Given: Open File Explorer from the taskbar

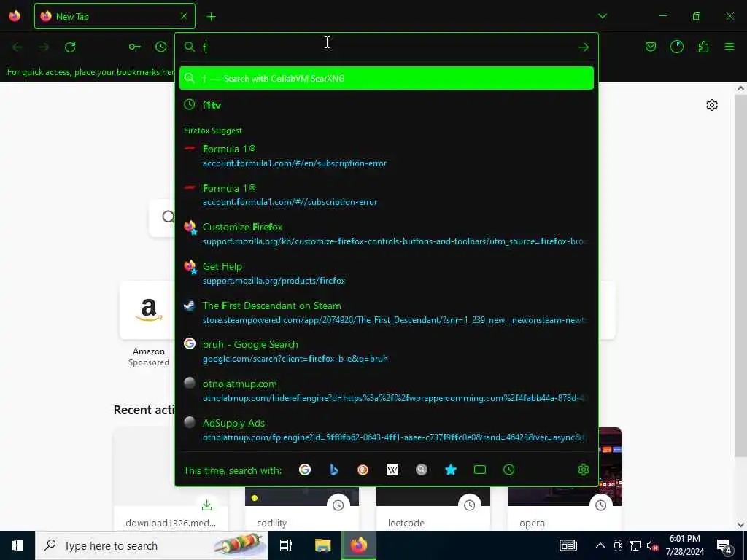Looking at the screenshot, I should tap(322, 545).
